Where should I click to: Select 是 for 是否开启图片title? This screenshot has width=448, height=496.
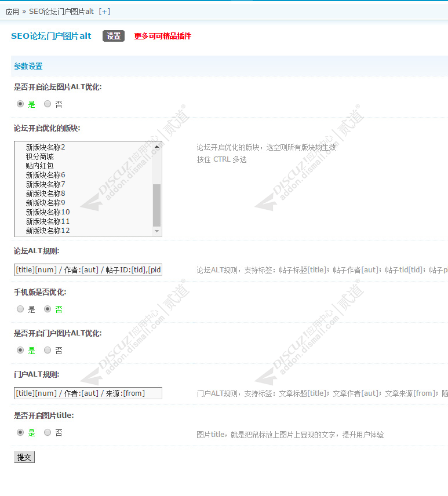point(20,432)
